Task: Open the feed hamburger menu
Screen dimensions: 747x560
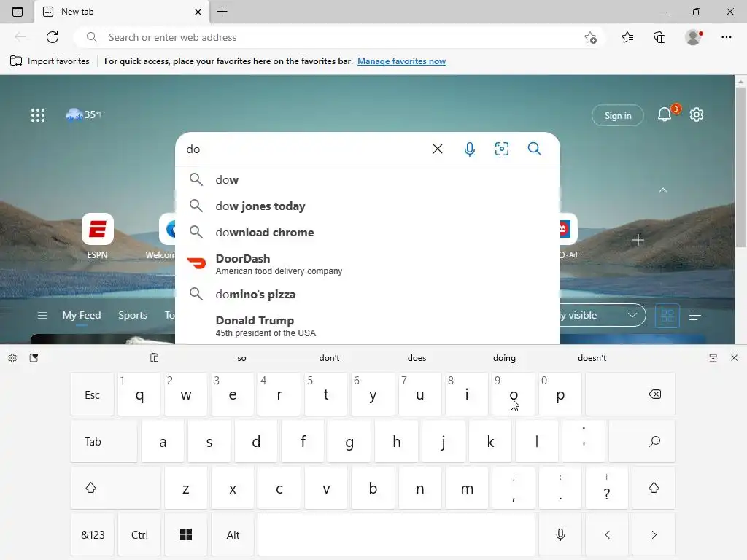Action: pyautogui.click(x=42, y=315)
